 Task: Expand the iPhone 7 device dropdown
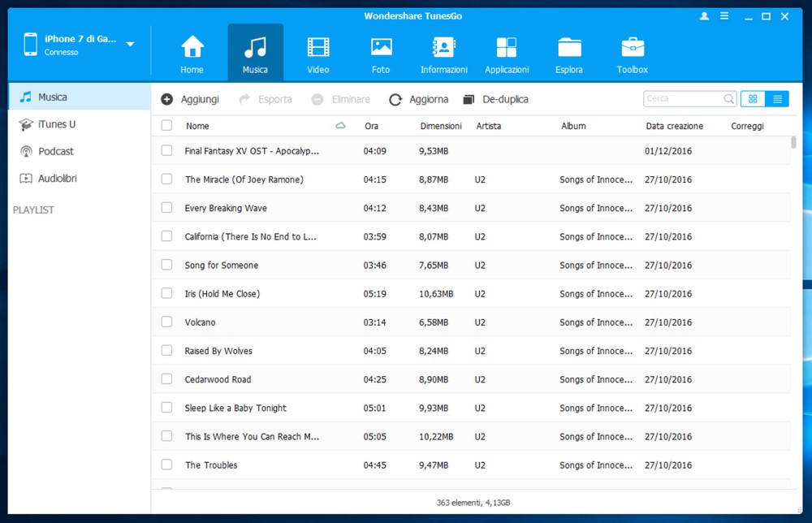tap(131, 45)
